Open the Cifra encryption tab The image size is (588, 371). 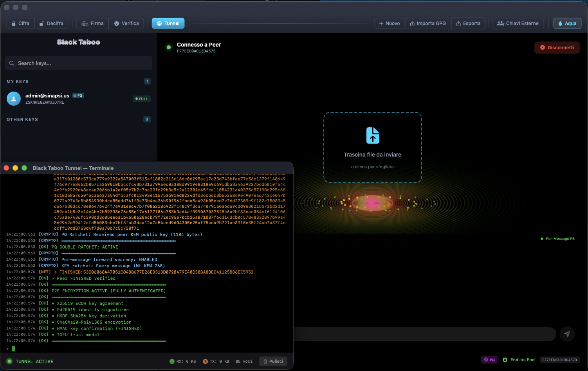[20, 23]
